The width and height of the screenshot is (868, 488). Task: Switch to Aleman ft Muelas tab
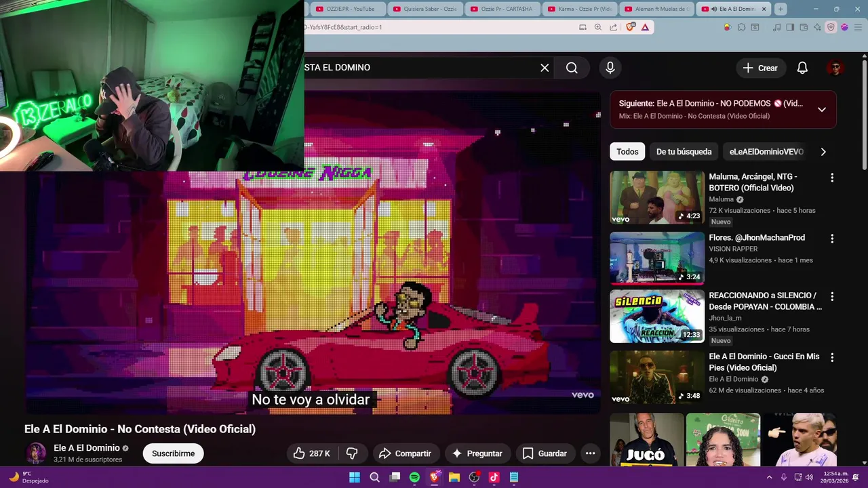(658, 9)
